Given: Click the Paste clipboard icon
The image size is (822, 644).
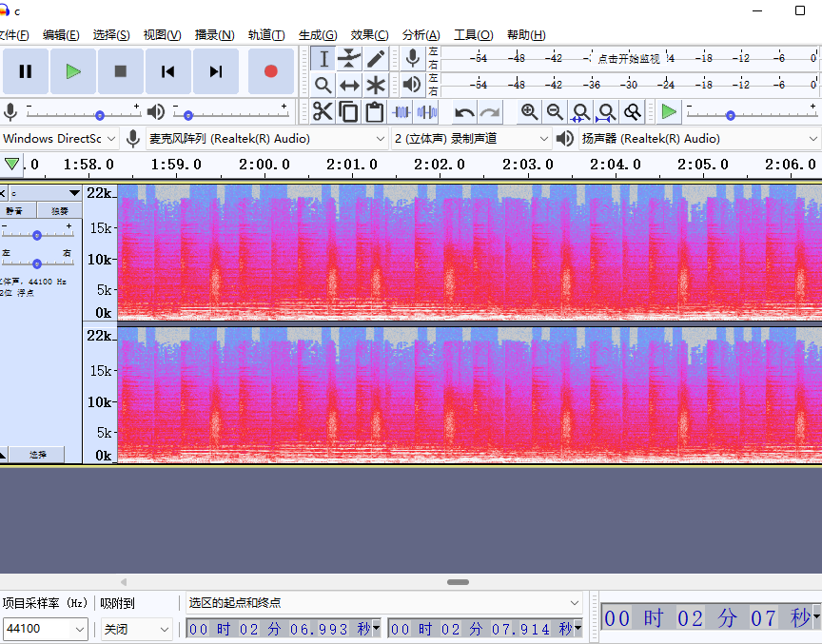Looking at the screenshot, I should [x=375, y=112].
